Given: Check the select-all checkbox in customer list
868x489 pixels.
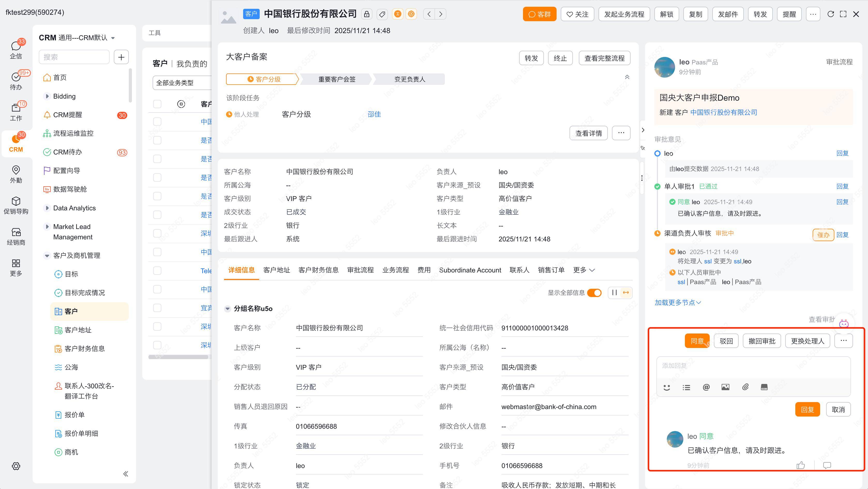Looking at the screenshot, I should click(x=157, y=104).
